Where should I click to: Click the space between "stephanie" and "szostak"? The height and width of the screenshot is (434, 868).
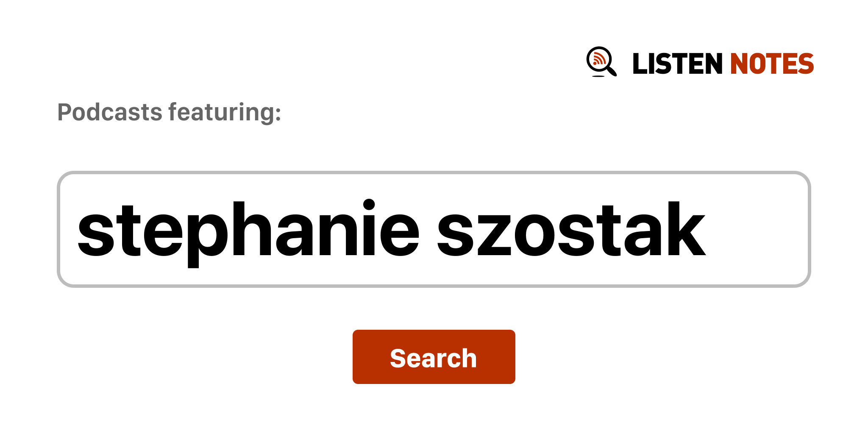428,229
